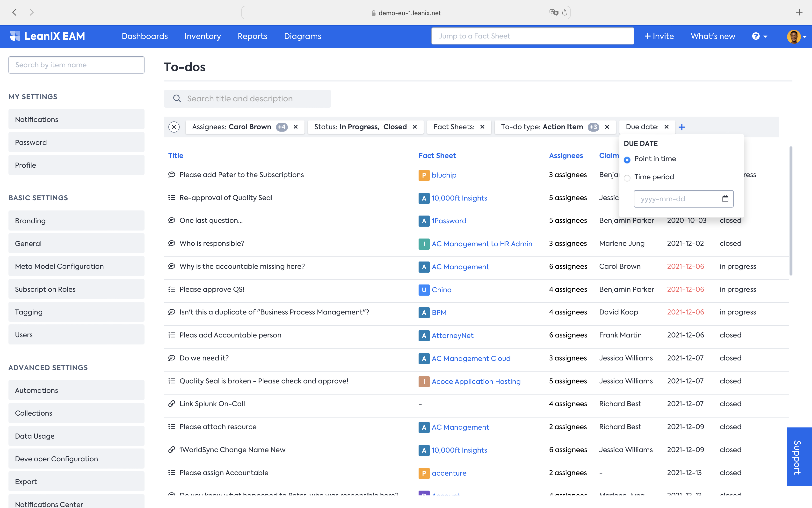
Task: Add a new filter with blue plus
Action: [x=682, y=127]
